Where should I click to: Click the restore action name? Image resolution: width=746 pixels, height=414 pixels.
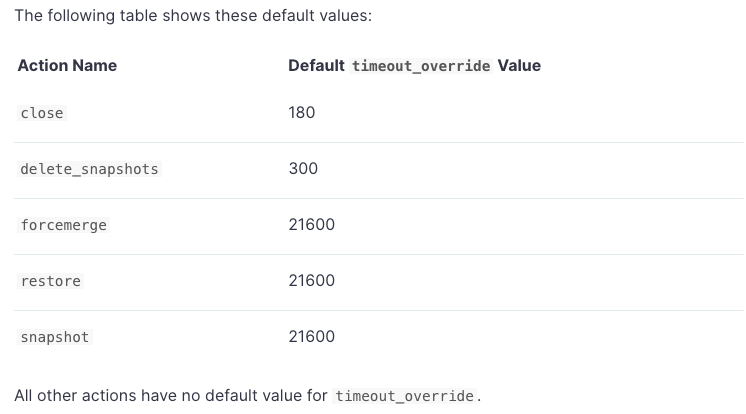pyautogui.click(x=50, y=281)
